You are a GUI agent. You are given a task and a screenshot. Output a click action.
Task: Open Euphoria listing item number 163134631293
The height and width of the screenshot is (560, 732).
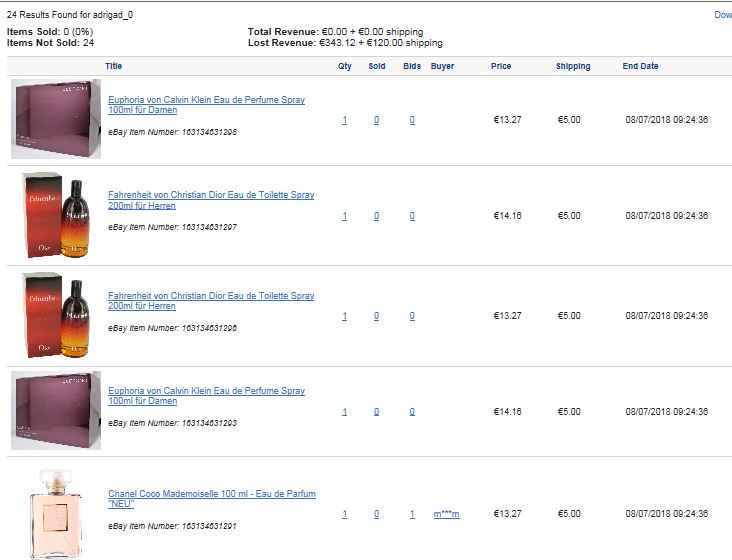point(206,395)
